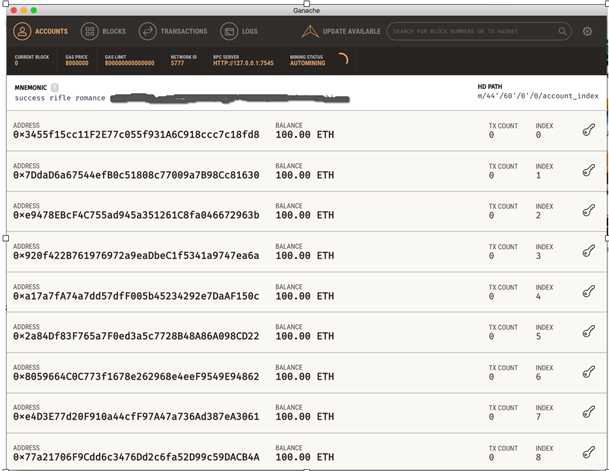Click the Update Available notice

click(341, 31)
